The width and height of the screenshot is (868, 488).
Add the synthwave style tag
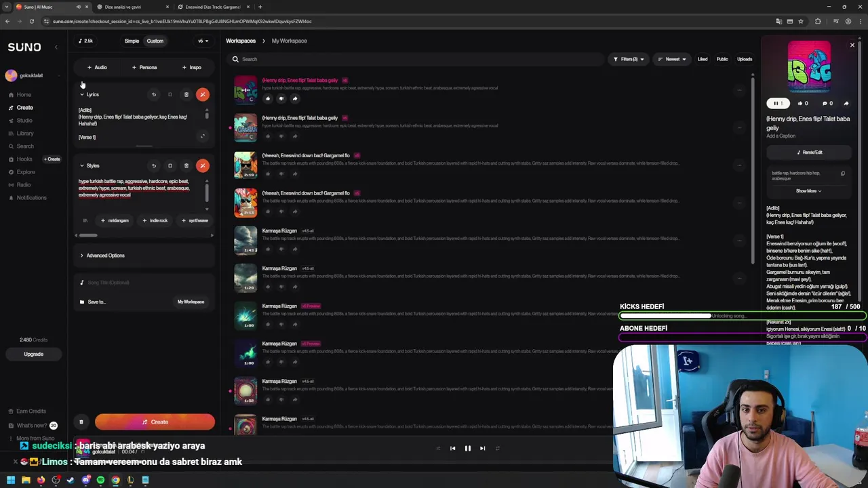point(195,220)
